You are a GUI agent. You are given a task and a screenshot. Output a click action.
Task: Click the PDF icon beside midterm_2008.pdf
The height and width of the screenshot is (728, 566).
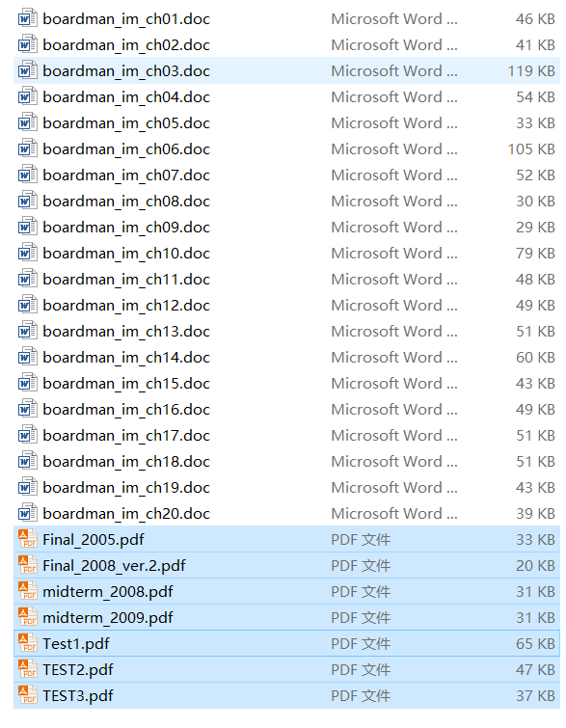[x=27, y=591]
